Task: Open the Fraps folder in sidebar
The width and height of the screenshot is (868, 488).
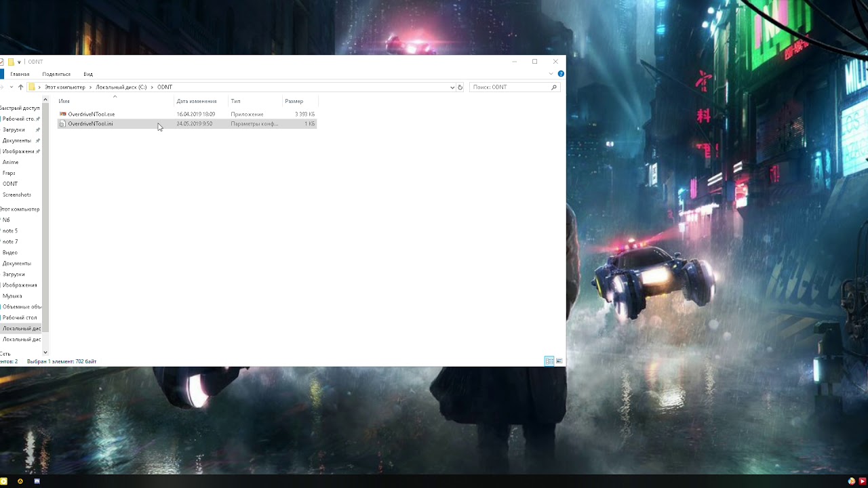Action: (x=9, y=173)
